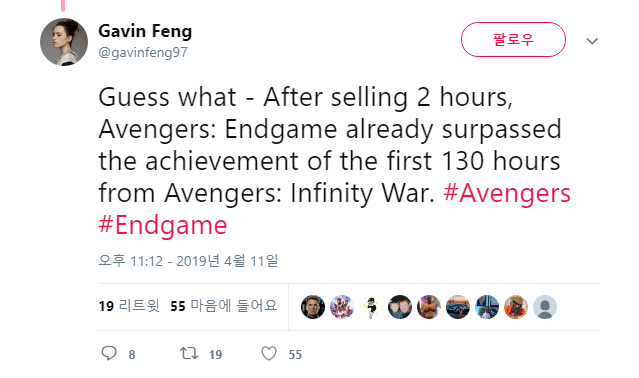
Task: Open the sports car avatar
Action: (458, 307)
